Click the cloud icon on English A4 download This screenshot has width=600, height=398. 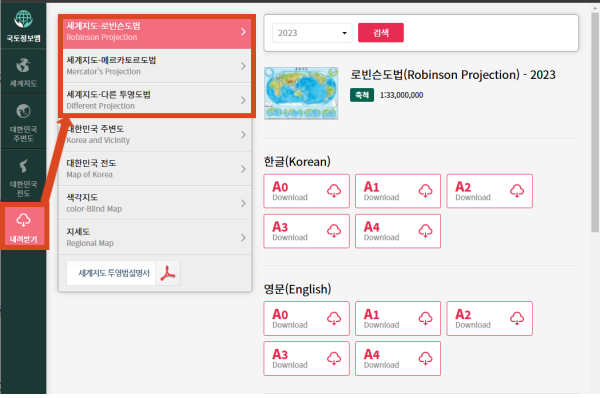click(425, 358)
